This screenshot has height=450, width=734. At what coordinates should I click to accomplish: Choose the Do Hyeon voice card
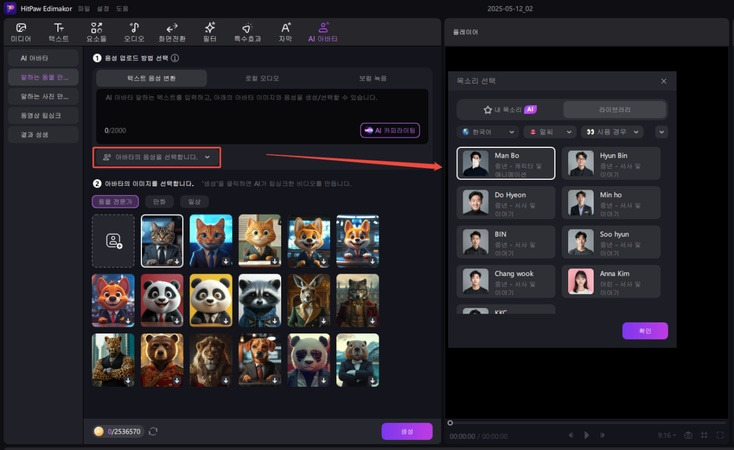click(x=506, y=203)
